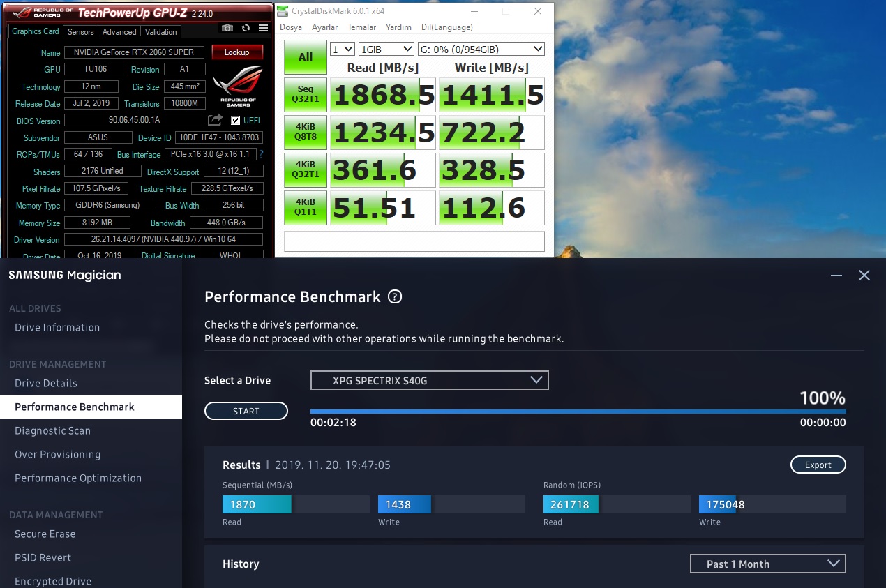Open Over Provisioning in Magician sidebar
Viewport: 886px width, 588px height.
pyautogui.click(x=57, y=454)
